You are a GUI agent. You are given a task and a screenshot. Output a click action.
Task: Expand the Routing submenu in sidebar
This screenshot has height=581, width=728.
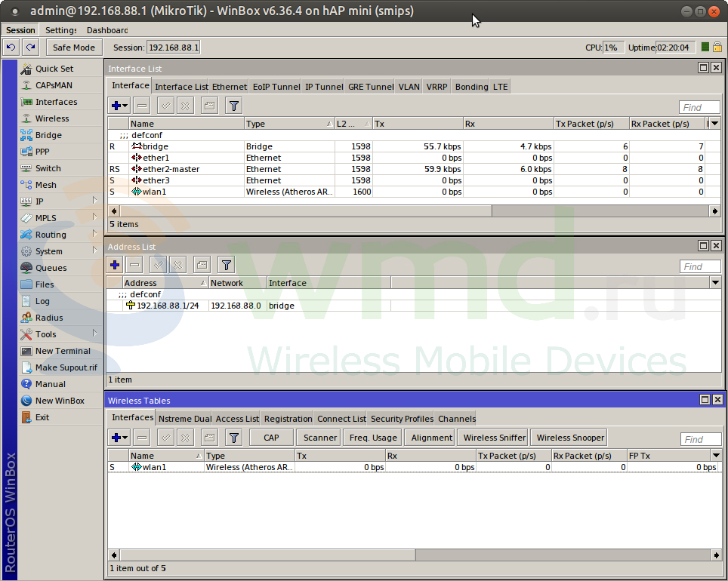[x=94, y=234]
